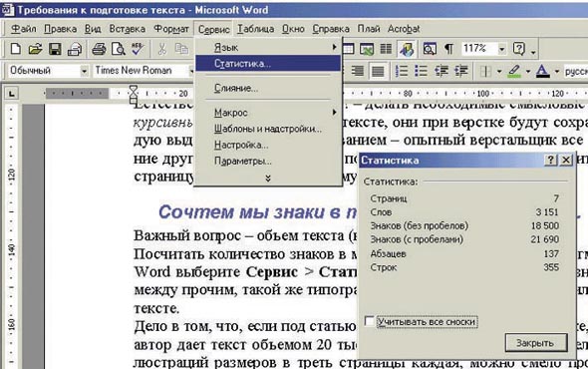Click the Закрыть button
588x369 pixels.
[535, 343]
